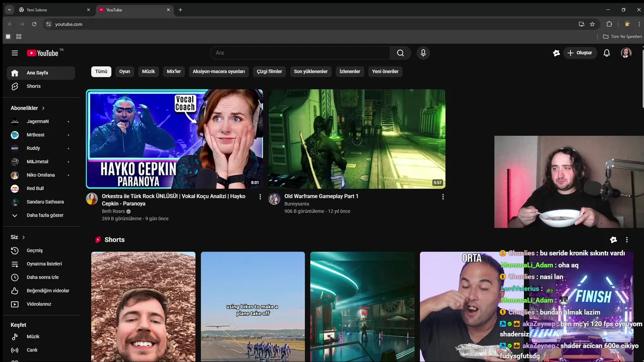Open the bikes plane take off Short
Screen dimensions: 644x362
[x=253, y=307]
